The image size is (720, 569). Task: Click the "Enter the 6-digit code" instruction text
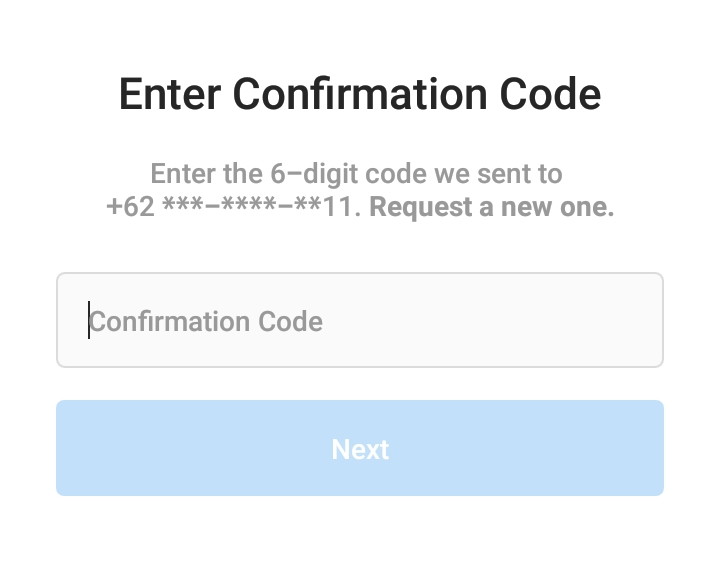tap(356, 174)
